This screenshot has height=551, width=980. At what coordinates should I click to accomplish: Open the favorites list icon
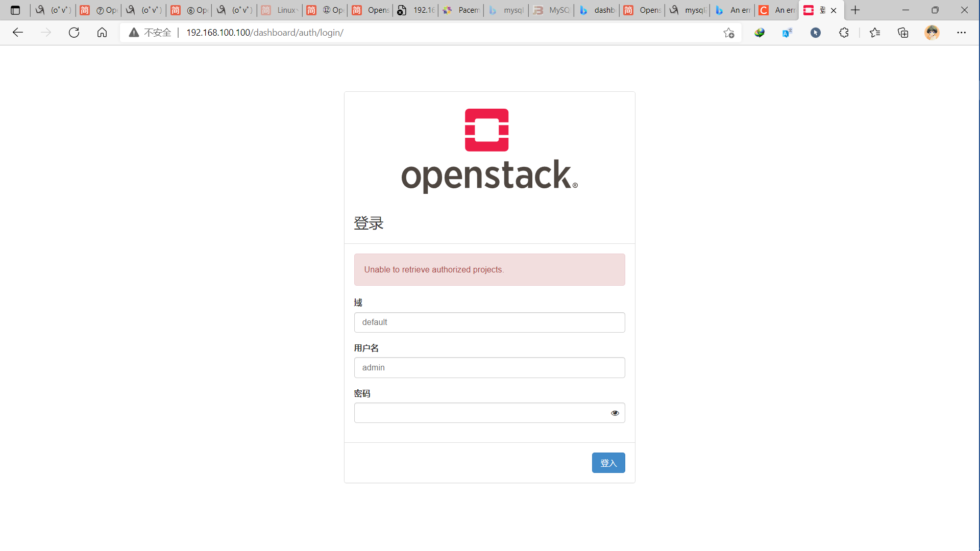[875, 33]
